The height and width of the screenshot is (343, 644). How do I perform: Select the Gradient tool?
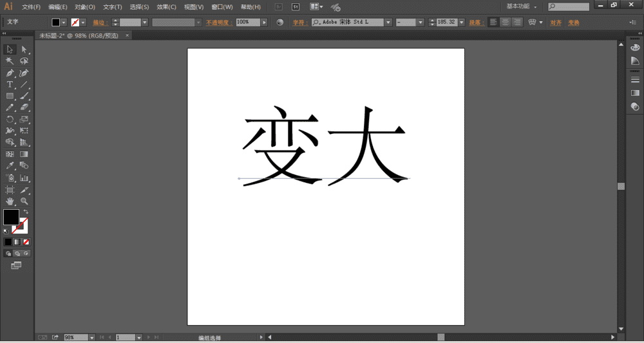24,154
